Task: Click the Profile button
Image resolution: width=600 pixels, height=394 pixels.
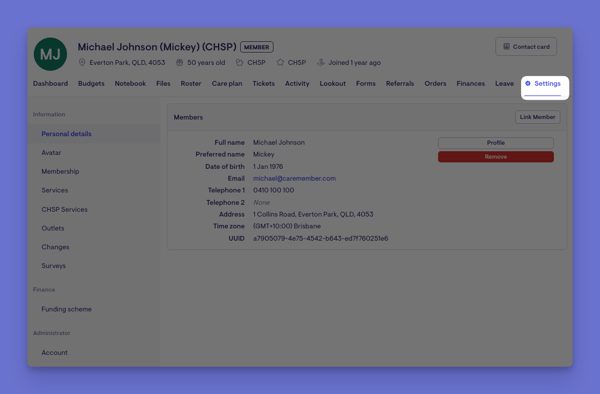Action: tap(496, 143)
